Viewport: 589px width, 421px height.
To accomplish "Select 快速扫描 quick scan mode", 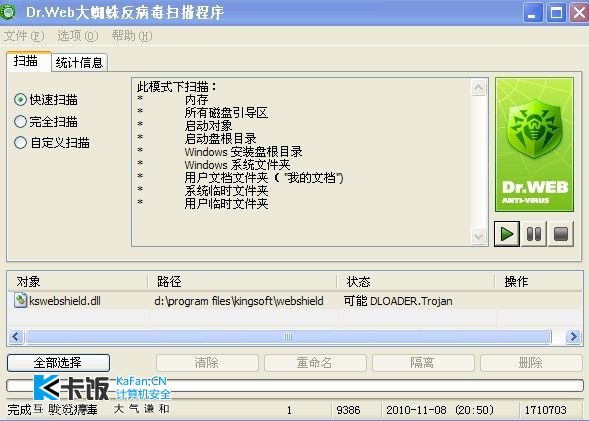I will coord(46,100).
